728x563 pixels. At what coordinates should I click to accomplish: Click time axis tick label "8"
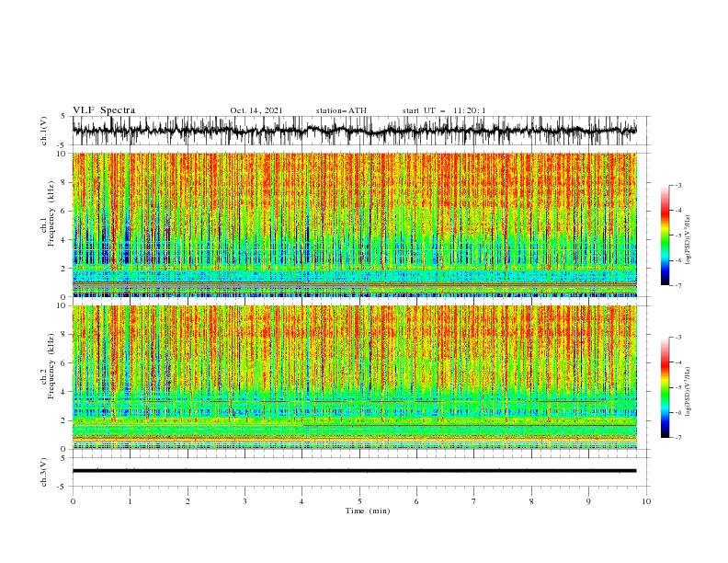(x=531, y=501)
